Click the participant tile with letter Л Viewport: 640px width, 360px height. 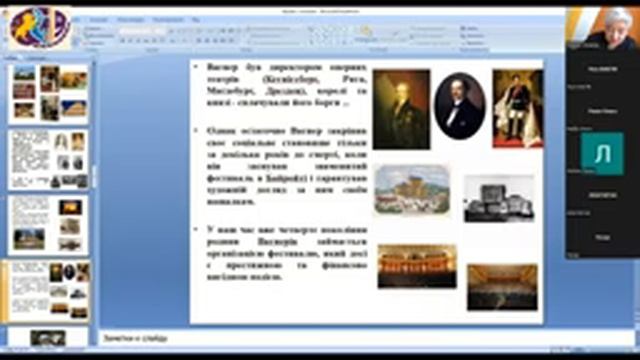click(x=602, y=153)
